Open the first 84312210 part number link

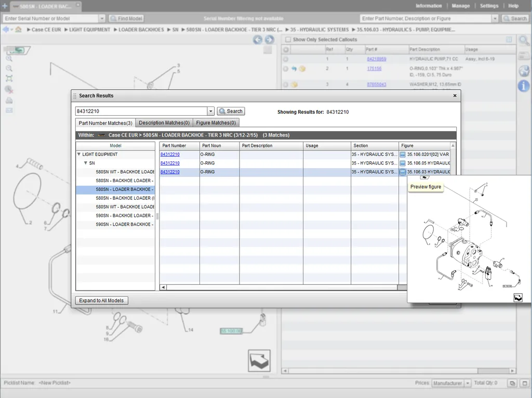click(170, 154)
